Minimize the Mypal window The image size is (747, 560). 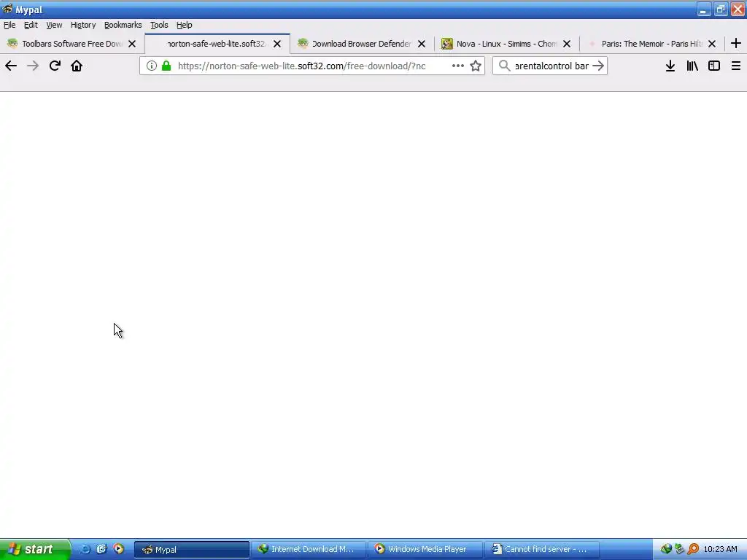704,9
